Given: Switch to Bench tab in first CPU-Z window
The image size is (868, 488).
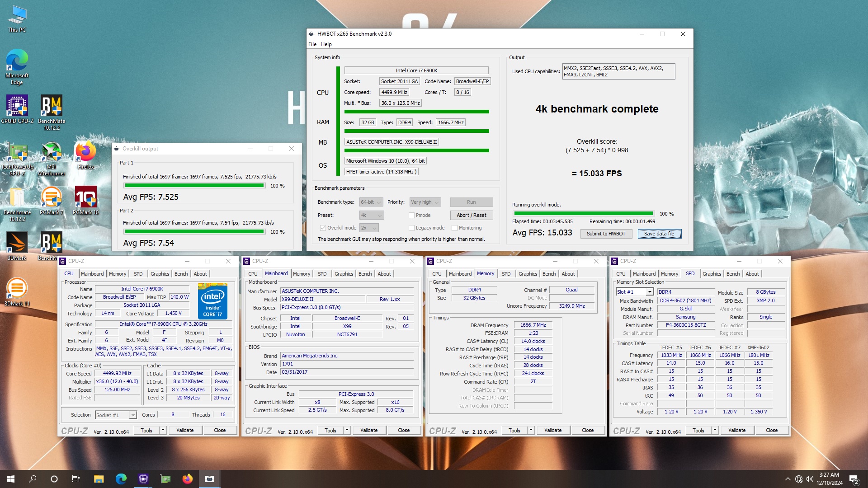Looking at the screenshot, I should (x=181, y=274).
